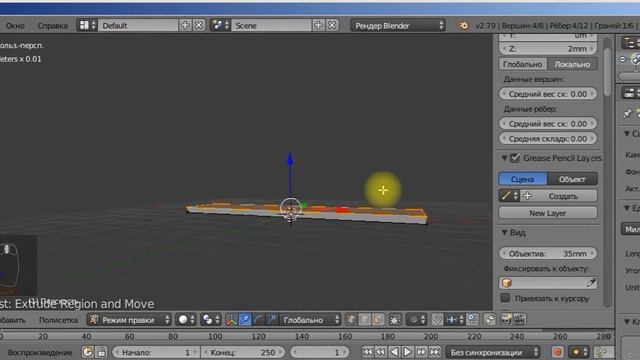
Task: Click the Создать button
Action: click(559, 196)
